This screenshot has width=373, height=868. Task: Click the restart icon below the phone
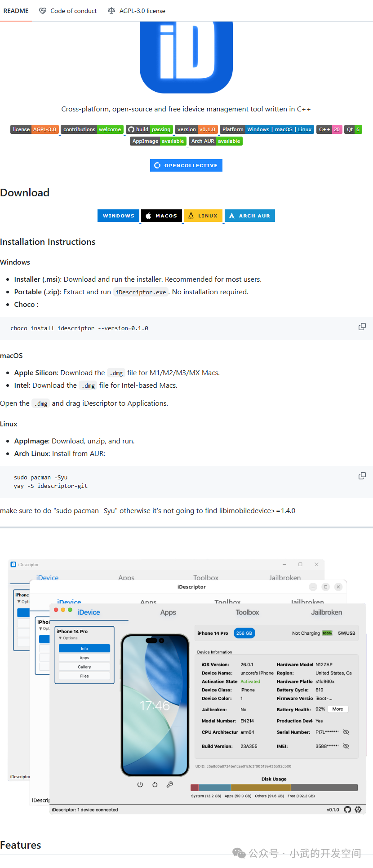pyautogui.click(x=155, y=784)
